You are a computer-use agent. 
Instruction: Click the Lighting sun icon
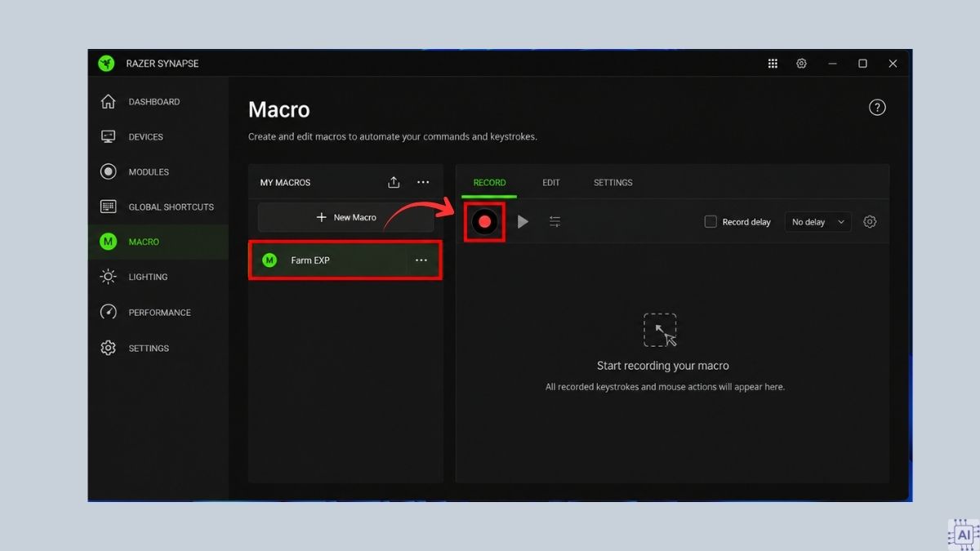[x=108, y=277]
